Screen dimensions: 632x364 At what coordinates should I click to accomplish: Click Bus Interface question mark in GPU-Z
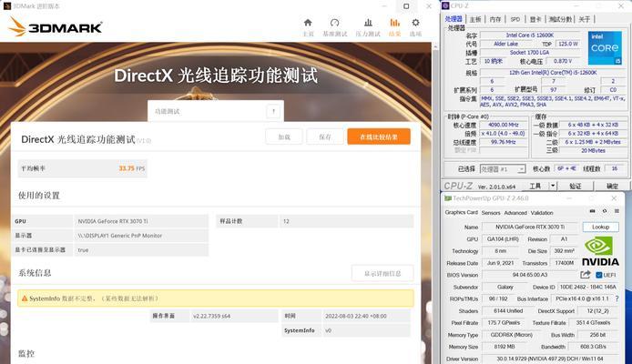[x=617, y=298]
